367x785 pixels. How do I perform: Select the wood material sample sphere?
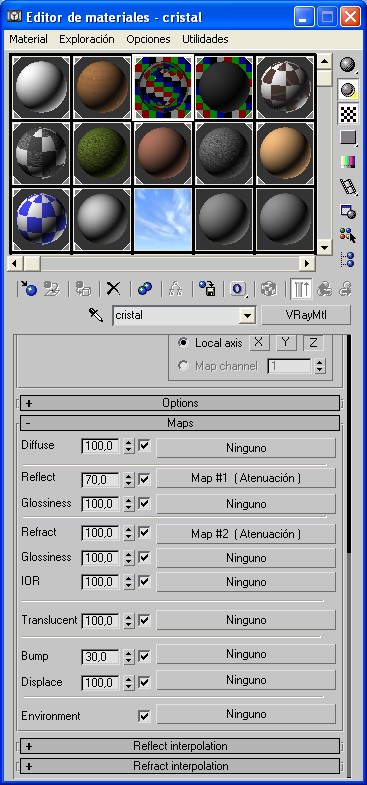102,88
